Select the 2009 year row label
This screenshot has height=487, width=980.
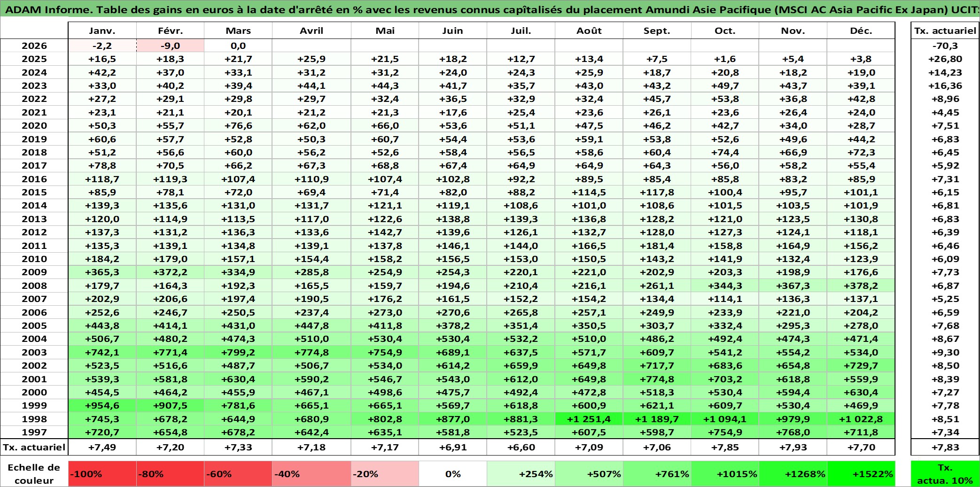click(x=34, y=272)
